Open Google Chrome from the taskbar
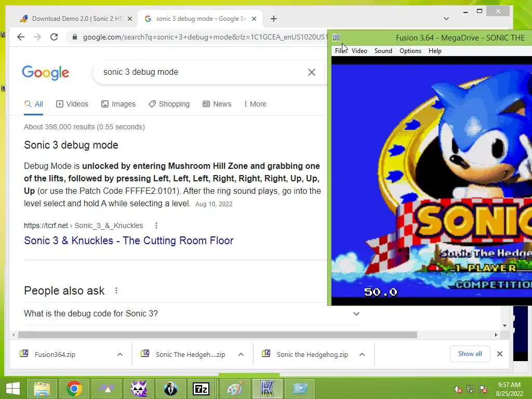 [x=74, y=389]
